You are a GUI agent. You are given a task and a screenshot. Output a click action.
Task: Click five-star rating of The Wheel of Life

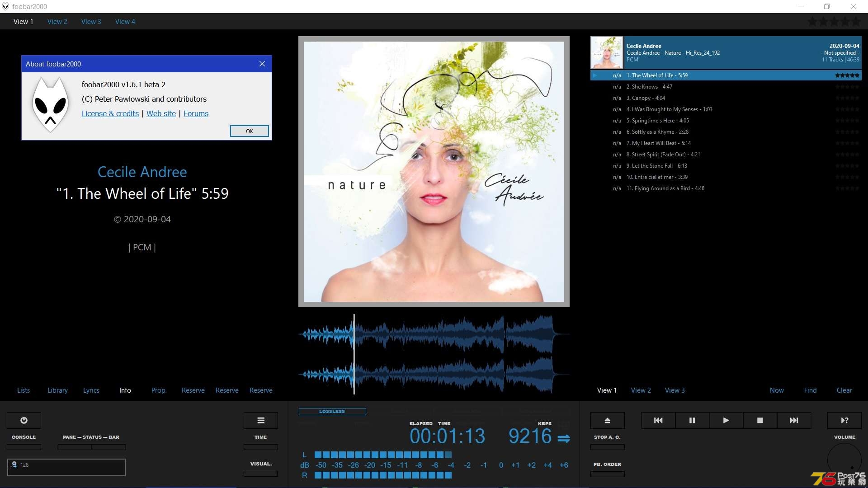pos(847,75)
